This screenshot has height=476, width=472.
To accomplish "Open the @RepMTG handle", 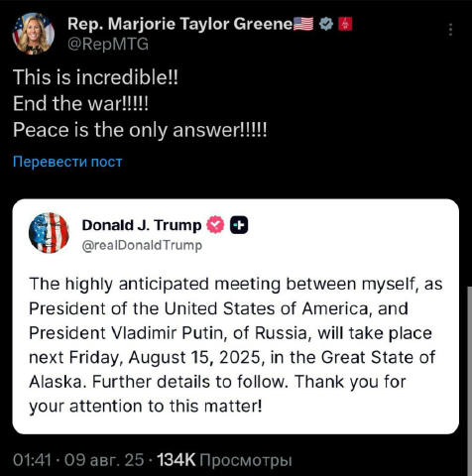I will (108, 44).
